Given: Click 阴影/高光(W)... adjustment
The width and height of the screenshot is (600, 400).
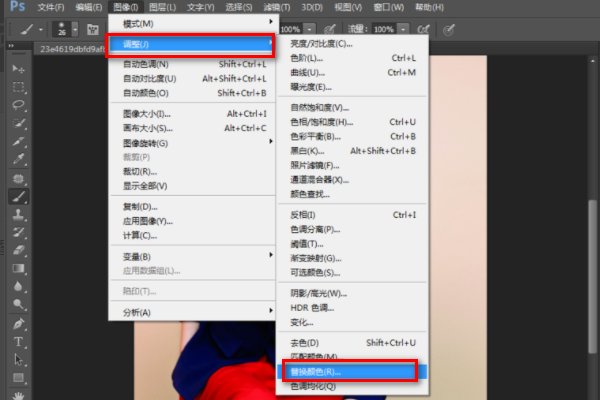Looking at the screenshot, I should (x=352, y=293).
